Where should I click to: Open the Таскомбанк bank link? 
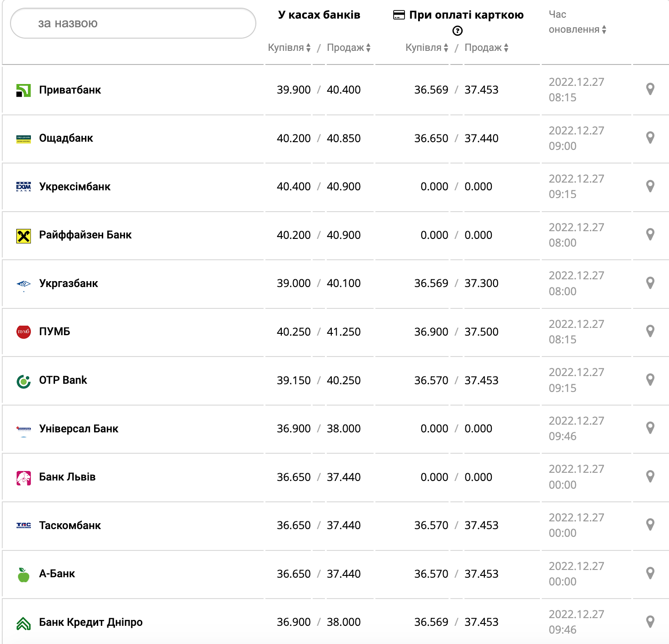(x=70, y=525)
